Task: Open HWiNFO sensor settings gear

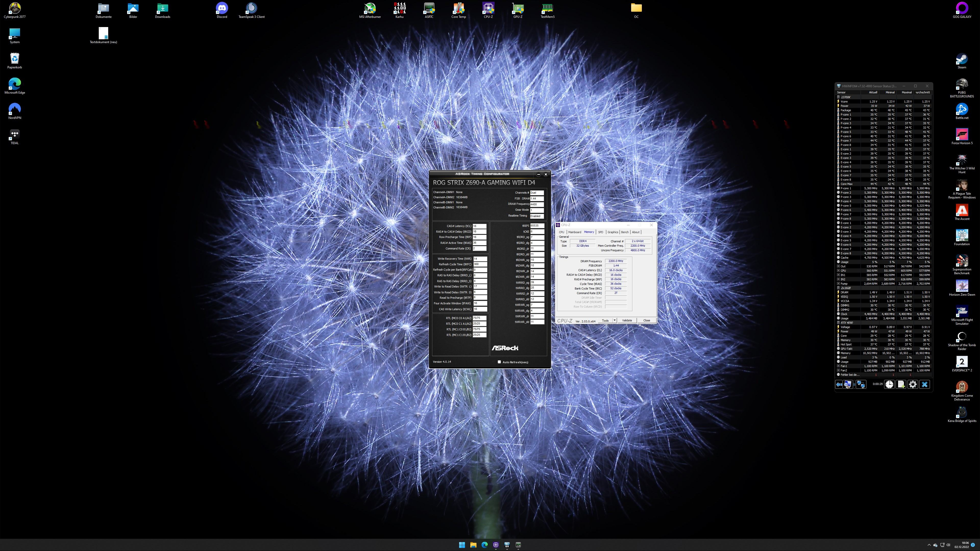Action: (913, 384)
